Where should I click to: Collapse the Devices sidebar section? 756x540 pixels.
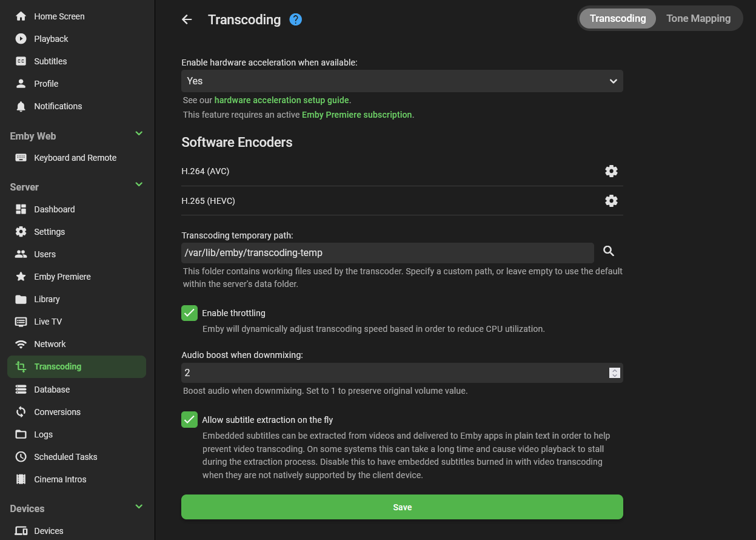click(x=139, y=506)
